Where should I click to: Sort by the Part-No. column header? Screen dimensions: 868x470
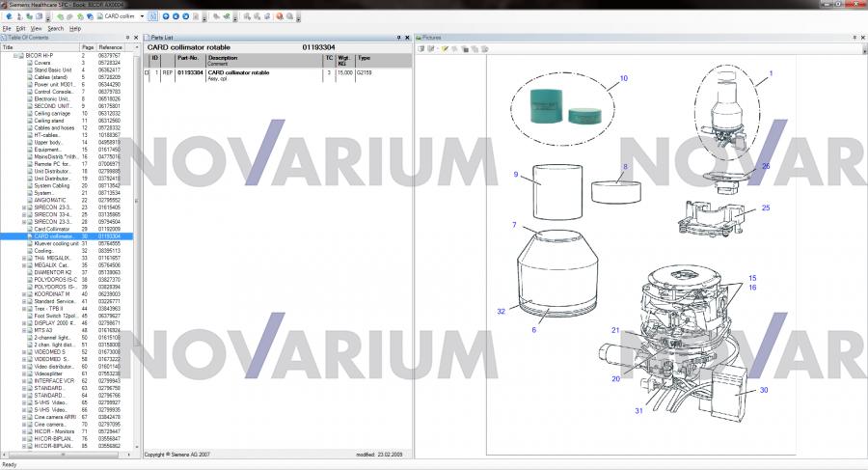click(189, 58)
